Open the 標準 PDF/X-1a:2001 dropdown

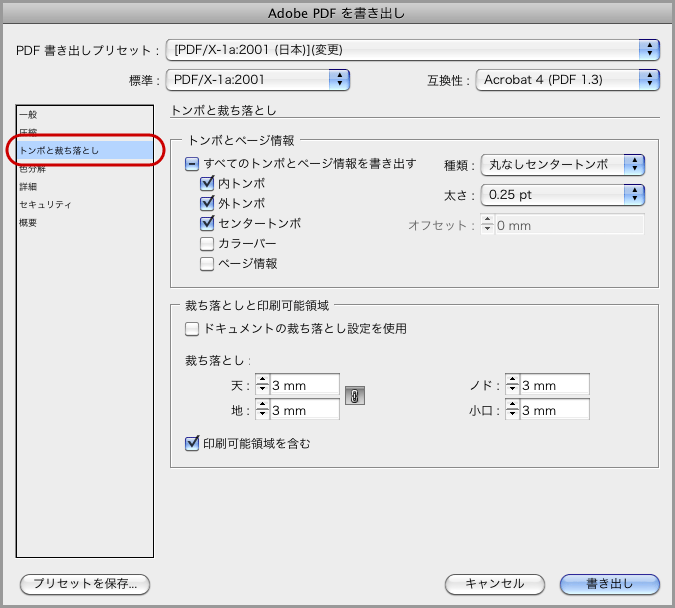[x=257, y=80]
